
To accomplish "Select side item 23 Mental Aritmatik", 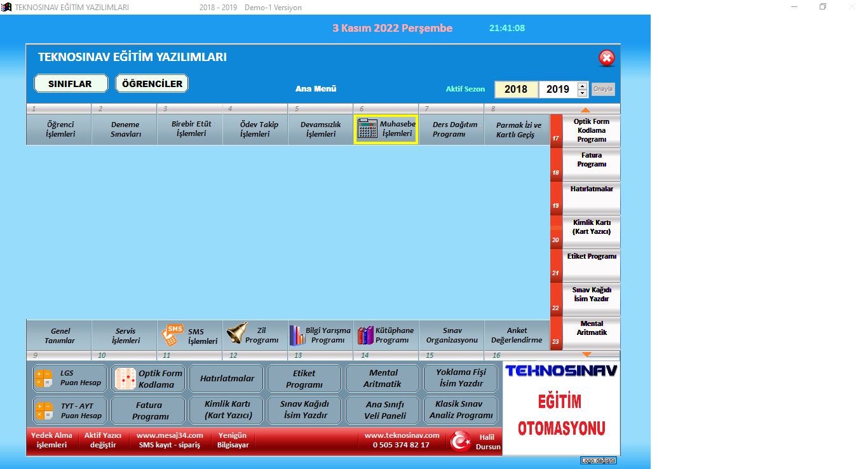I will pos(591,332).
